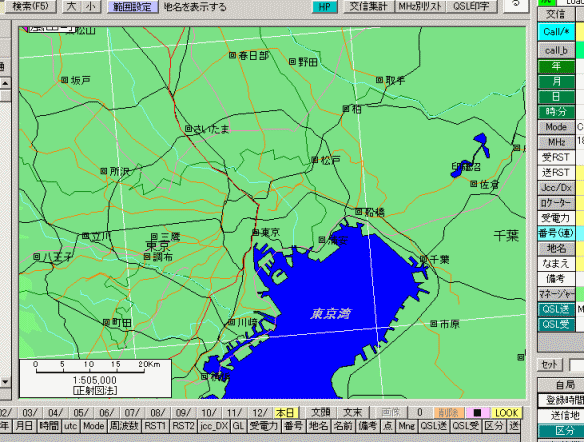Click the Mode label button in the right panel

pyautogui.click(x=556, y=127)
